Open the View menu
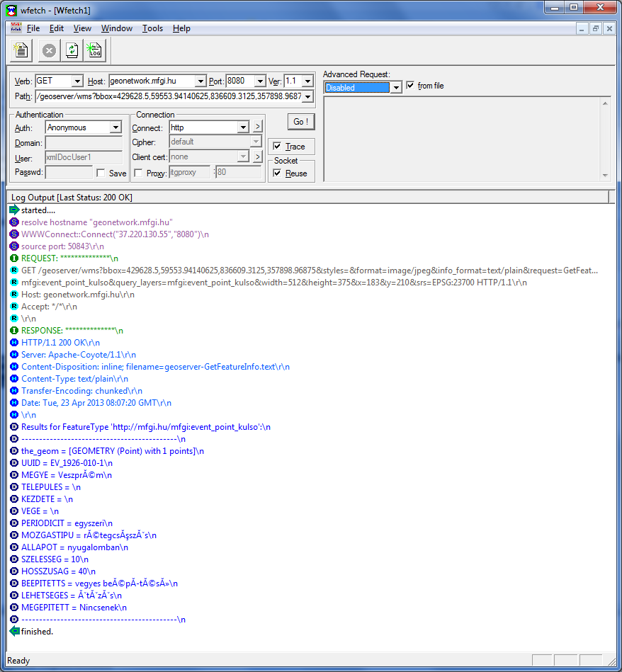 click(82, 28)
